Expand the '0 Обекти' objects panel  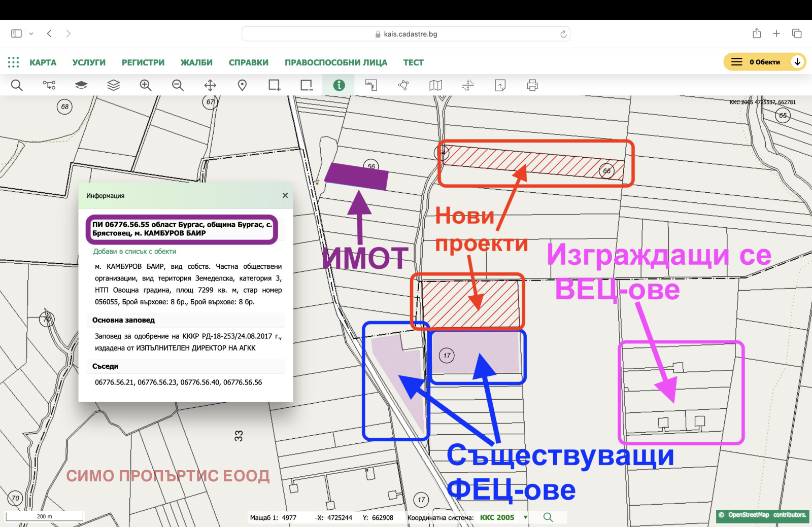[x=797, y=62]
